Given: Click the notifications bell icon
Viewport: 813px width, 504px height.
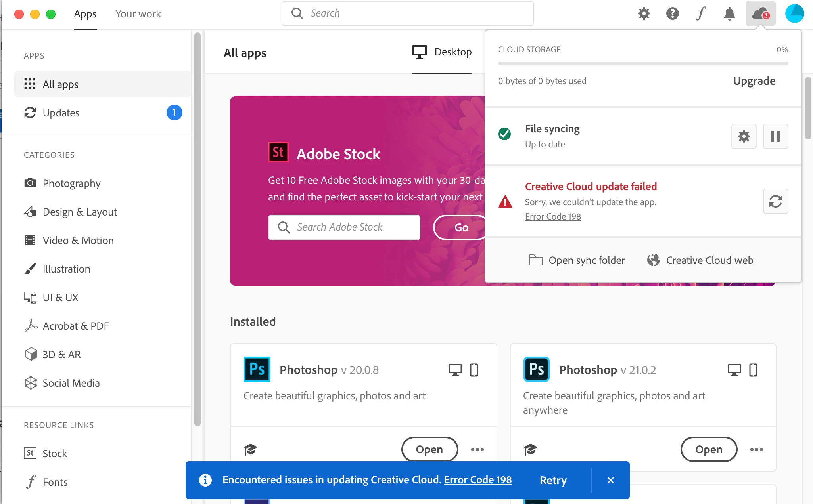Looking at the screenshot, I should [x=729, y=13].
